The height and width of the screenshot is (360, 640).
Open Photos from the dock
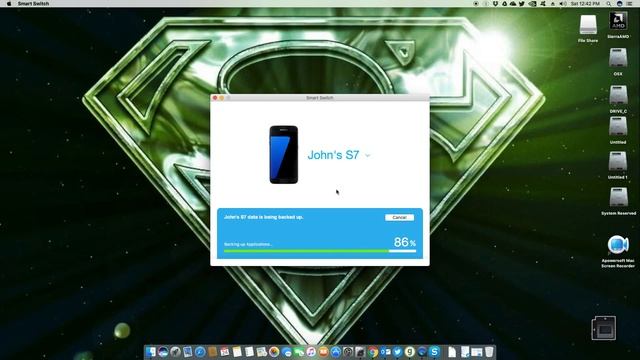(274, 351)
